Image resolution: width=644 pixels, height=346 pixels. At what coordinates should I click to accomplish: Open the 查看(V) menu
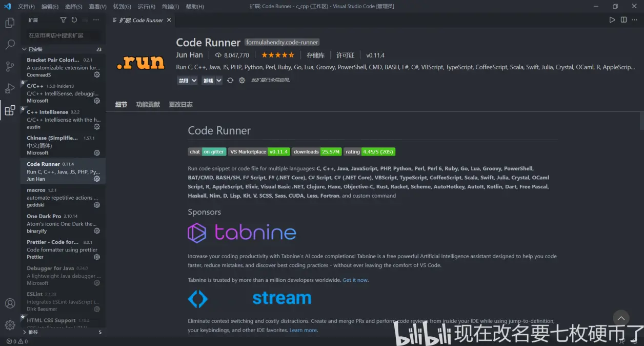click(x=97, y=7)
